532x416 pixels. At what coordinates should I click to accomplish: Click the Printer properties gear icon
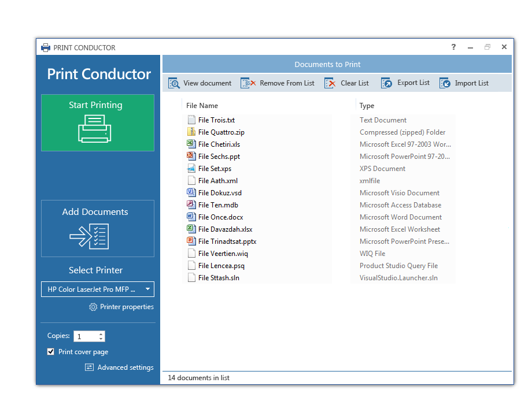tap(93, 307)
